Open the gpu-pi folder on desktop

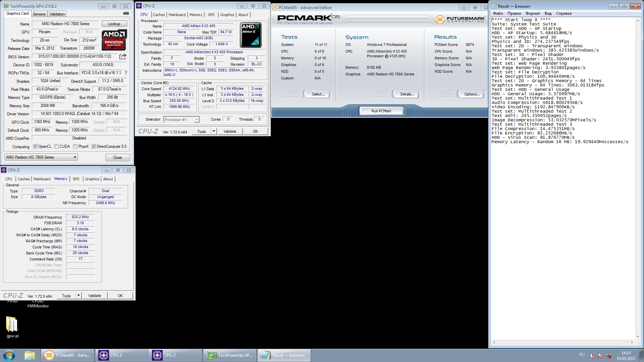pyautogui.click(x=12, y=327)
